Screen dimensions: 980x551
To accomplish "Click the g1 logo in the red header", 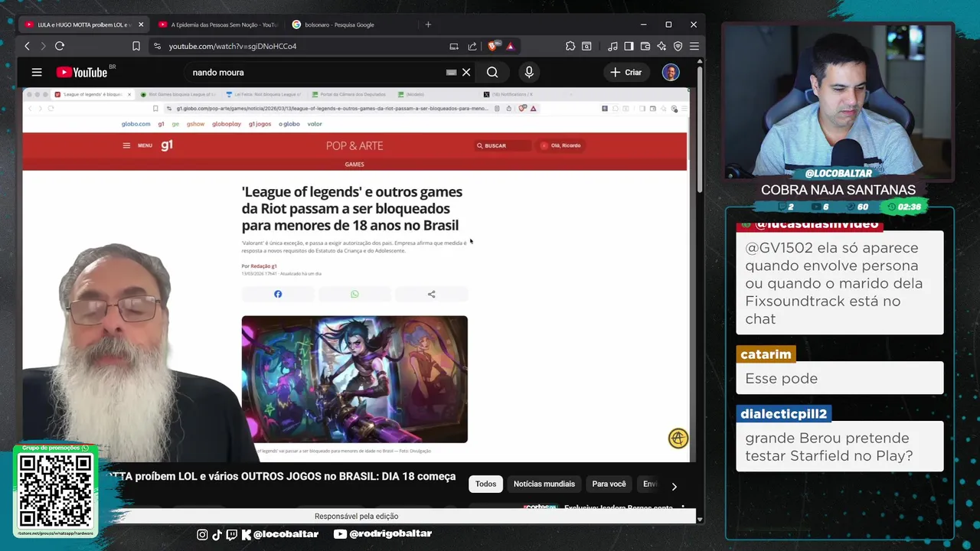I will [167, 145].
